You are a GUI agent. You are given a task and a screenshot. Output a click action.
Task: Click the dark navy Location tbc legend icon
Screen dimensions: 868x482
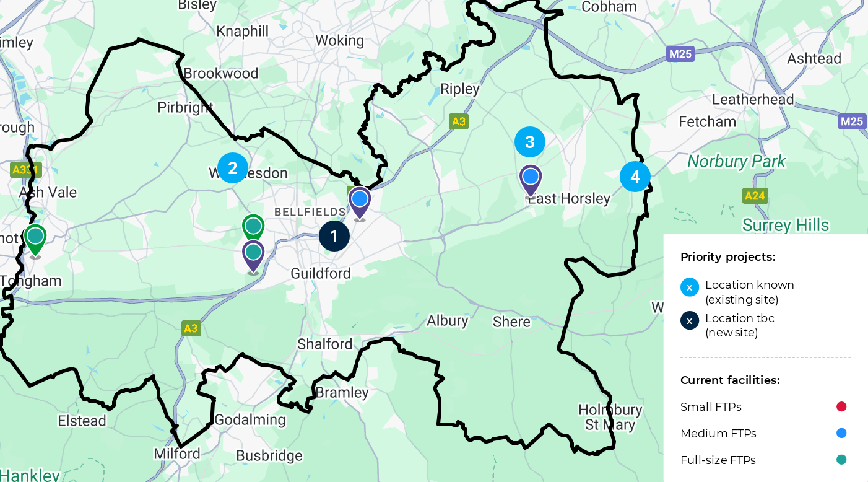pos(690,321)
